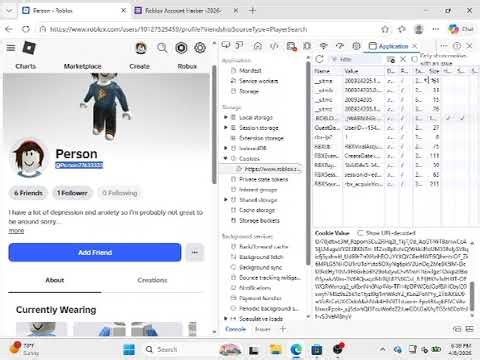Open Roblox settings gear icon
480x360 pixels.
[200, 48]
